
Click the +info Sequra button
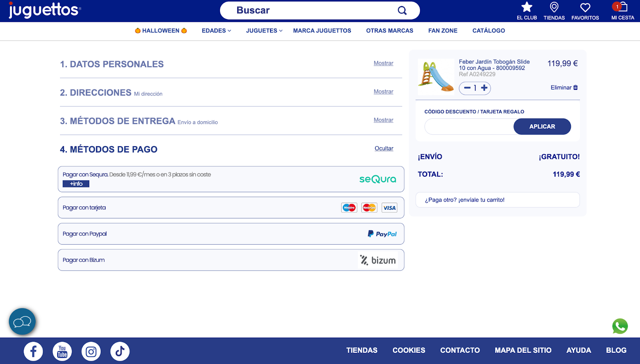tap(76, 184)
